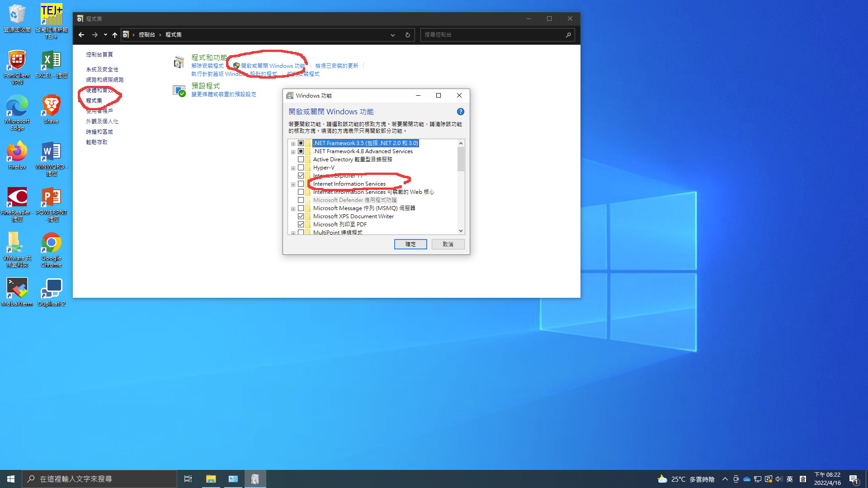Screen dimensions: 868x488
Task: Select 外觀及個人化 in the sidebar
Action: pos(102,122)
